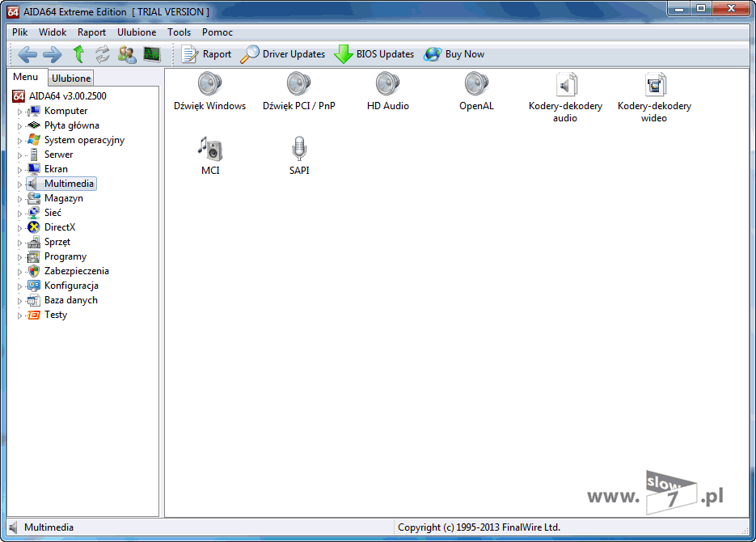756x542 pixels.
Task: Expand the Konfiguracja tree node
Action: tap(19, 286)
